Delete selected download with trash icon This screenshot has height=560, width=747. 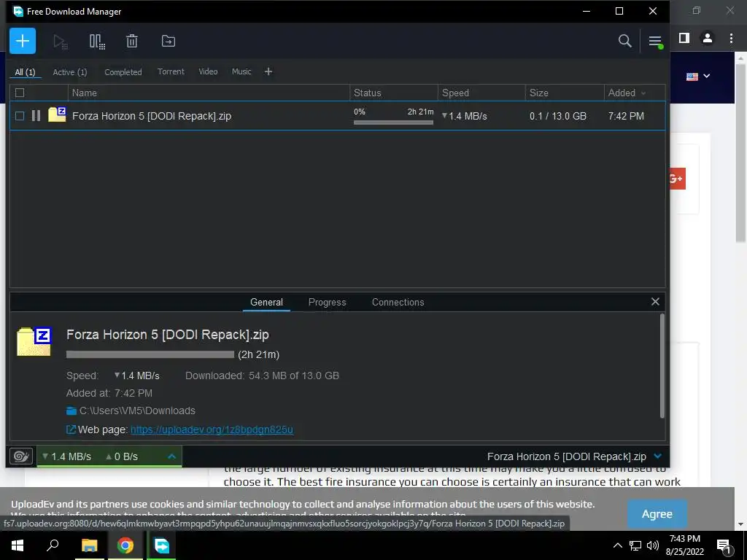132,41
